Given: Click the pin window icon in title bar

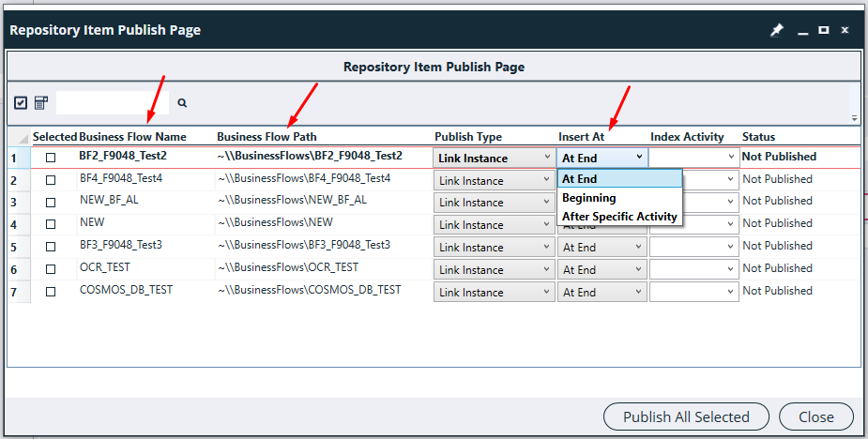Looking at the screenshot, I should (x=776, y=30).
